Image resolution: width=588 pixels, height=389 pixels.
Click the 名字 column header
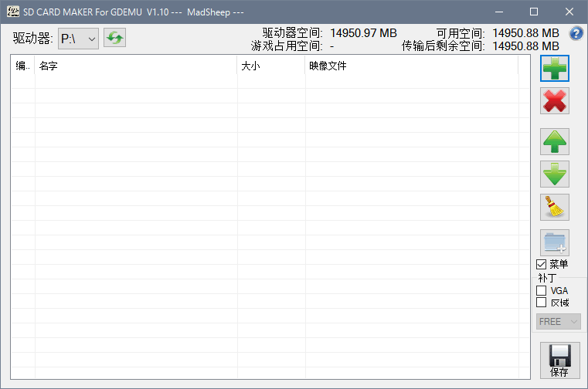click(135, 66)
